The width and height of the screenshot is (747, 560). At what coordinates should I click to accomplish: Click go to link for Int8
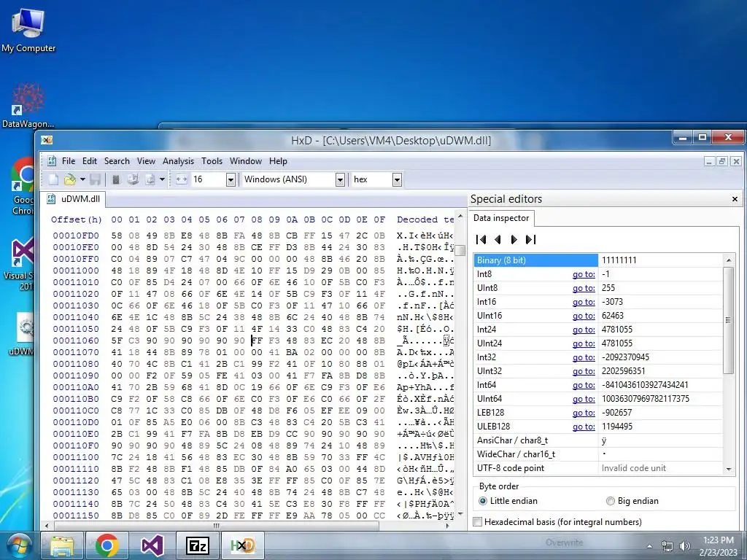[584, 274]
